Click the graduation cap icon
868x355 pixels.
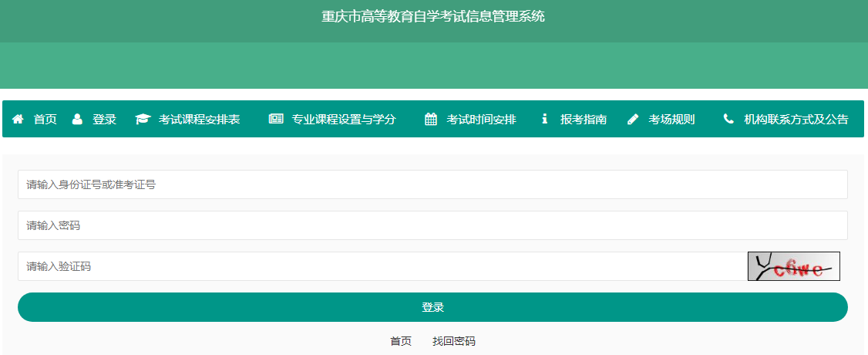pyautogui.click(x=143, y=119)
